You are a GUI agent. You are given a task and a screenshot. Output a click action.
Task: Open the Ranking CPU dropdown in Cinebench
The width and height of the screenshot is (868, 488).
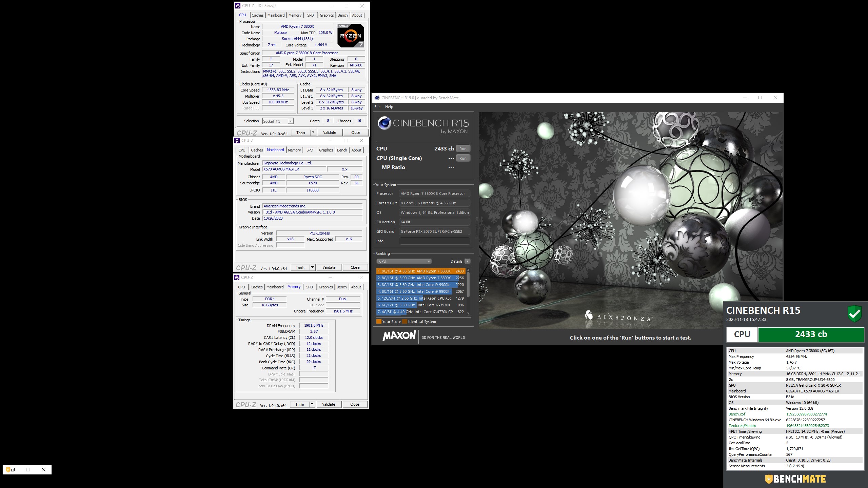tap(404, 261)
